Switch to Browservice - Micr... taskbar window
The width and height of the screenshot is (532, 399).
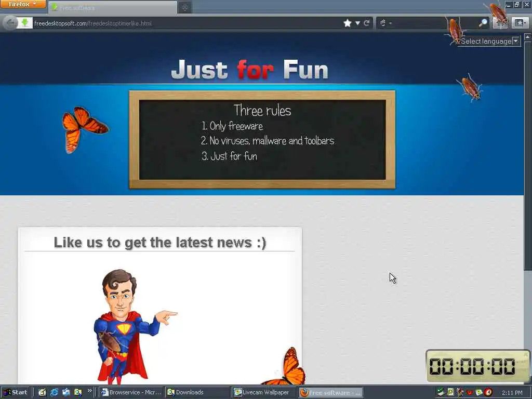point(131,392)
